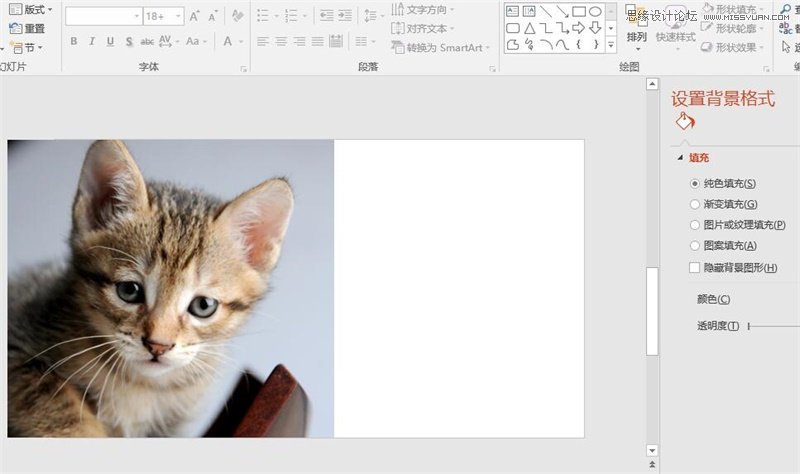Apply text shadow (S) formatting
Viewport: 800px width, 474px height.
click(129, 41)
